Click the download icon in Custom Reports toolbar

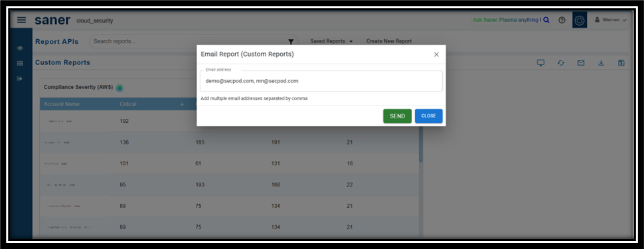pyautogui.click(x=601, y=63)
